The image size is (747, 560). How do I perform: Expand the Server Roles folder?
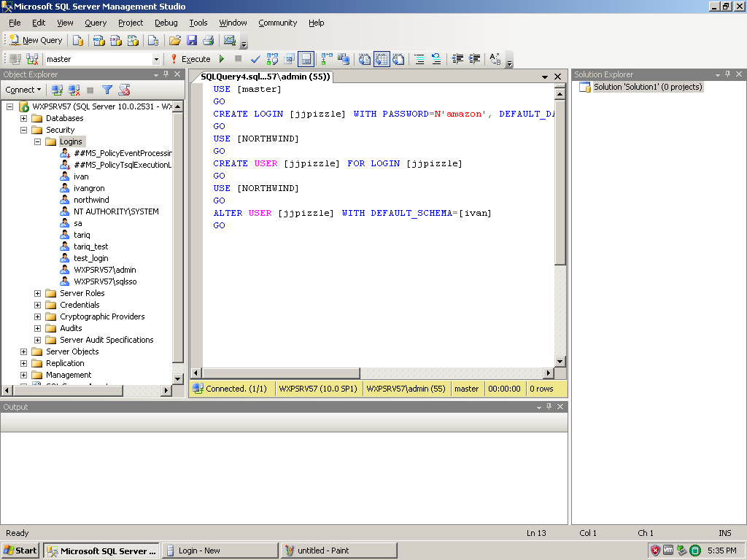coord(38,293)
